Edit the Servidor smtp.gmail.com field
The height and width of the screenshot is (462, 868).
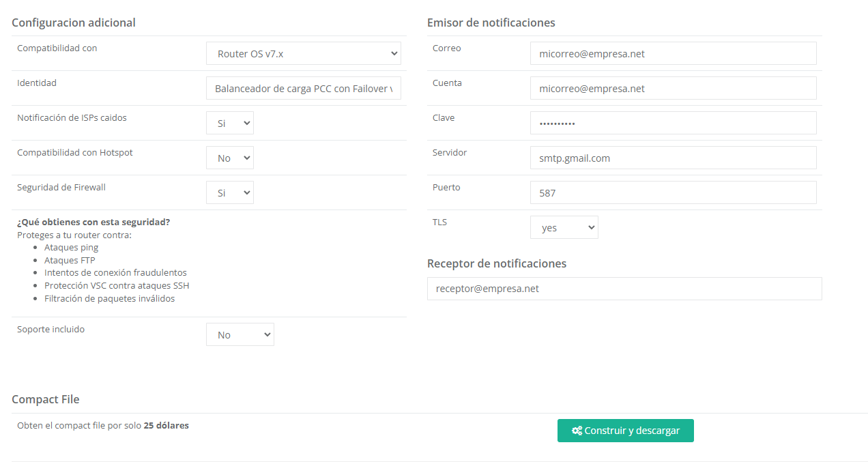[673, 158]
